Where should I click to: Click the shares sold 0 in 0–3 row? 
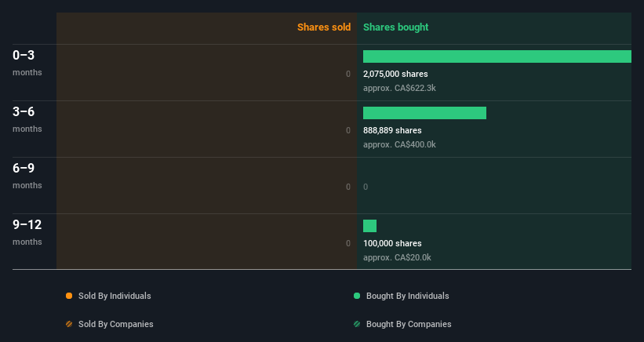coord(348,74)
